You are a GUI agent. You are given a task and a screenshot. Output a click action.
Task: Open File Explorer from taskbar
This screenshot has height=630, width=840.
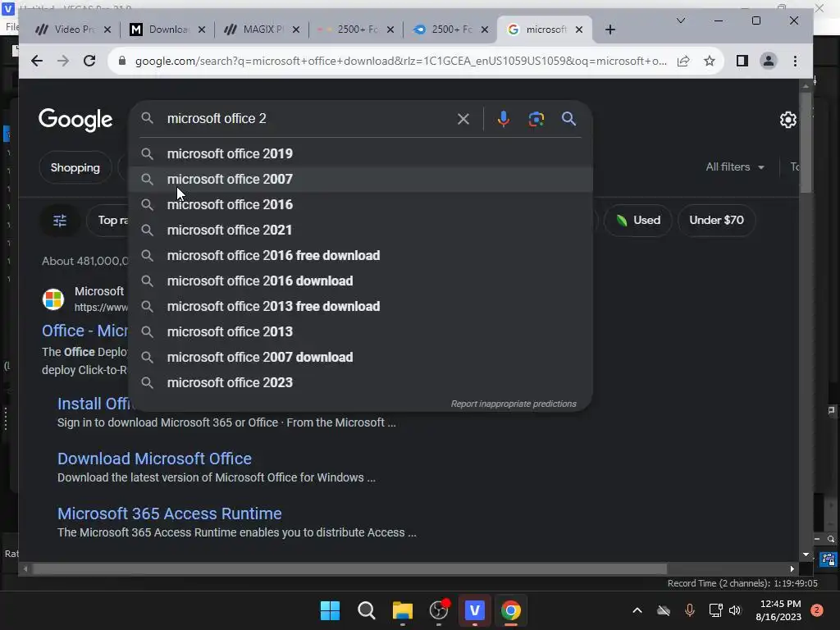pyautogui.click(x=402, y=610)
